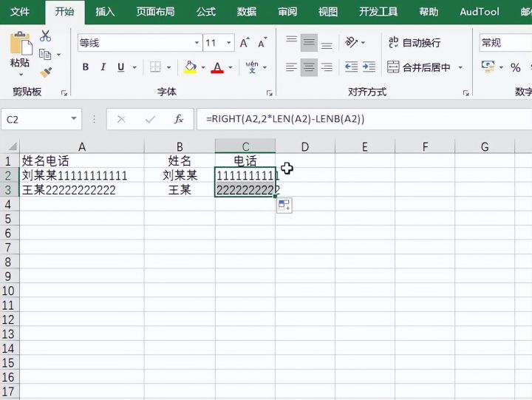532x400 pixels.
Task: Increase indent icon
Action: (369, 67)
